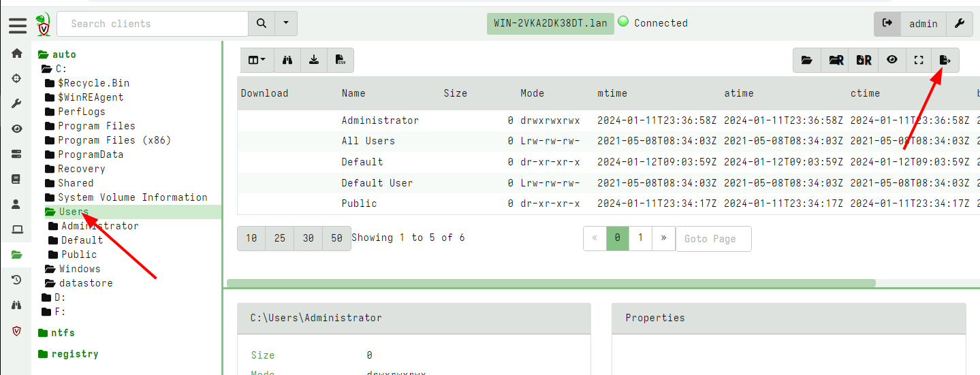Open the Home dashboard from the sidebar
The width and height of the screenshot is (980, 375).
click(x=17, y=54)
